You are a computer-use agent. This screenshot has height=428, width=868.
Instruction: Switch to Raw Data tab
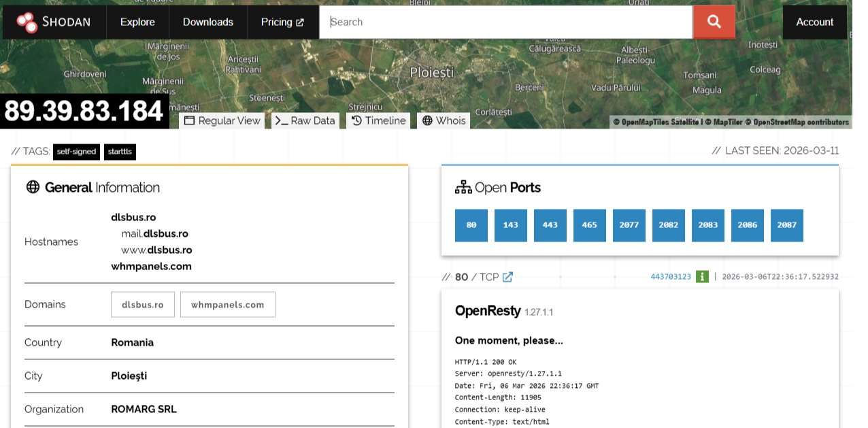tap(305, 120)
